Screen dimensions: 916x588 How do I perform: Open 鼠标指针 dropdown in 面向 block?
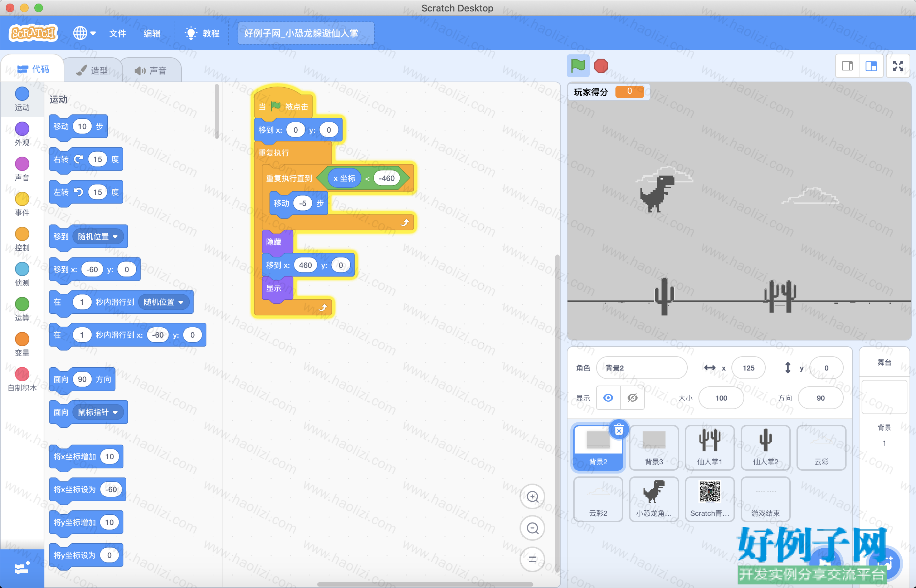point(98,412)
